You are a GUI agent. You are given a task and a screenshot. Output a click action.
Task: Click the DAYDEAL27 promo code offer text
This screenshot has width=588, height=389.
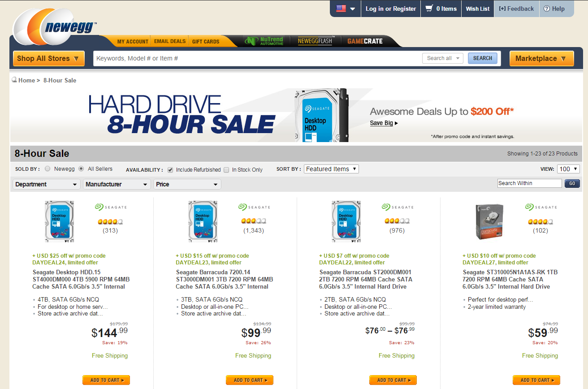pos(499,259)
